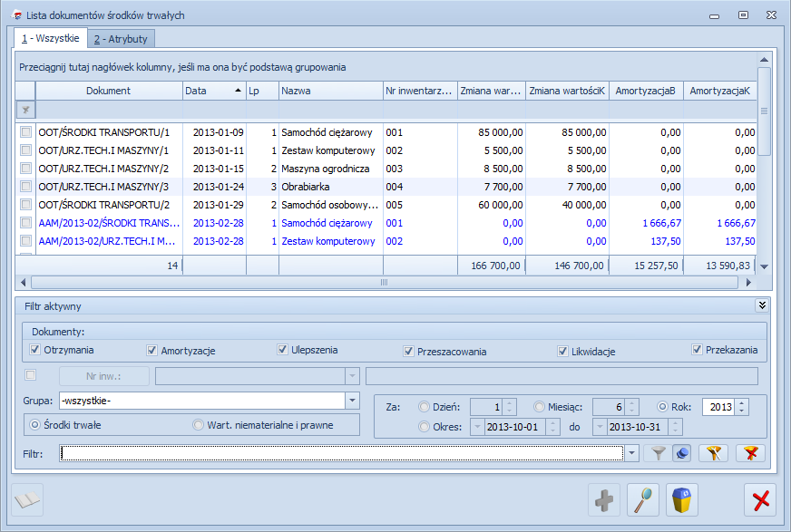Click the Maszyna ogrodnicza name cell
Image resolution: width=791 pixels, height=532 pixels.
tap(330, 169)
